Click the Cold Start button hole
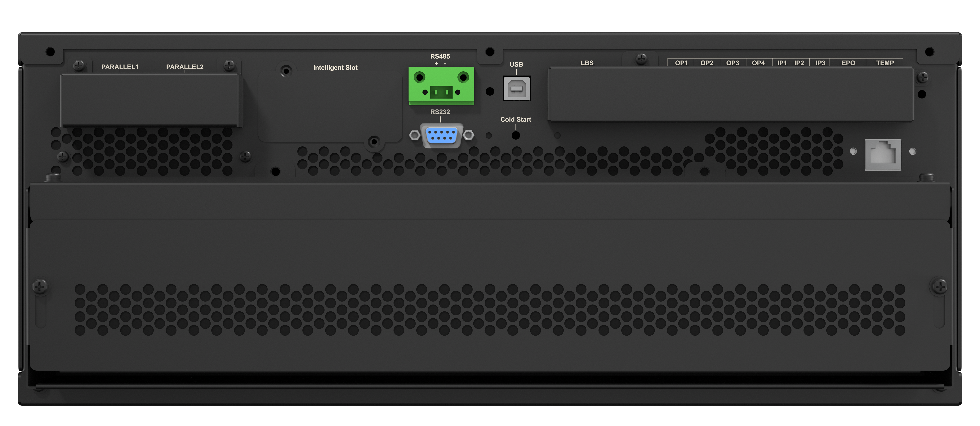 tap(515, 135)
